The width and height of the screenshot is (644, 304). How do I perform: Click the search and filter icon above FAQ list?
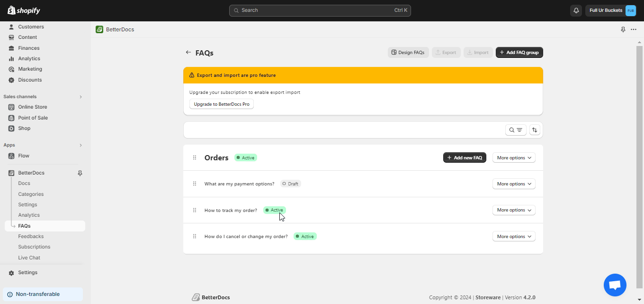click(516, 129)
